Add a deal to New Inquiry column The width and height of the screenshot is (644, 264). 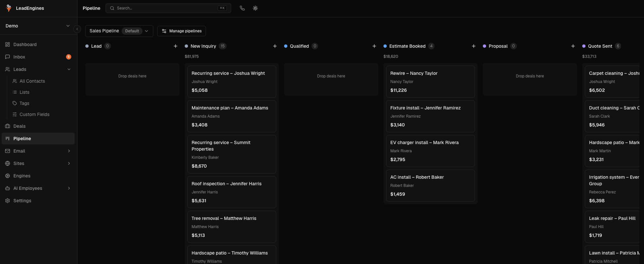(275, 46)
